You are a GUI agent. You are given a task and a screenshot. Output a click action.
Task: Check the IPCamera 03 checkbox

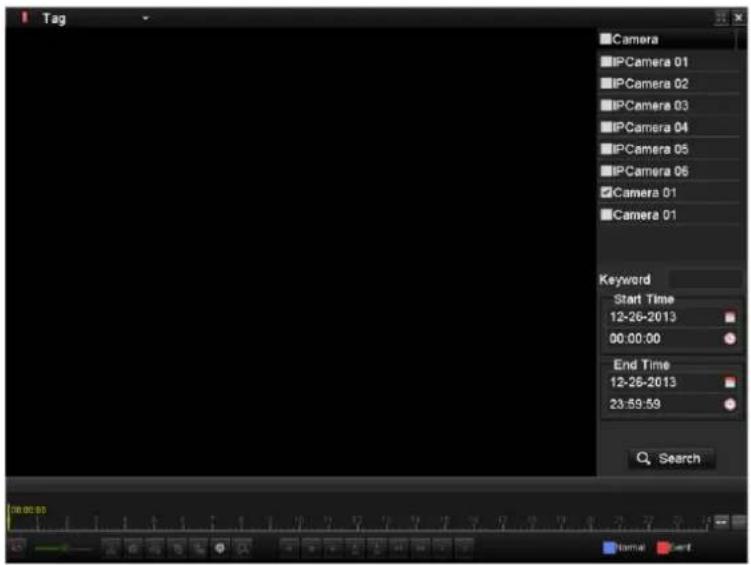[x=606, y=105]
